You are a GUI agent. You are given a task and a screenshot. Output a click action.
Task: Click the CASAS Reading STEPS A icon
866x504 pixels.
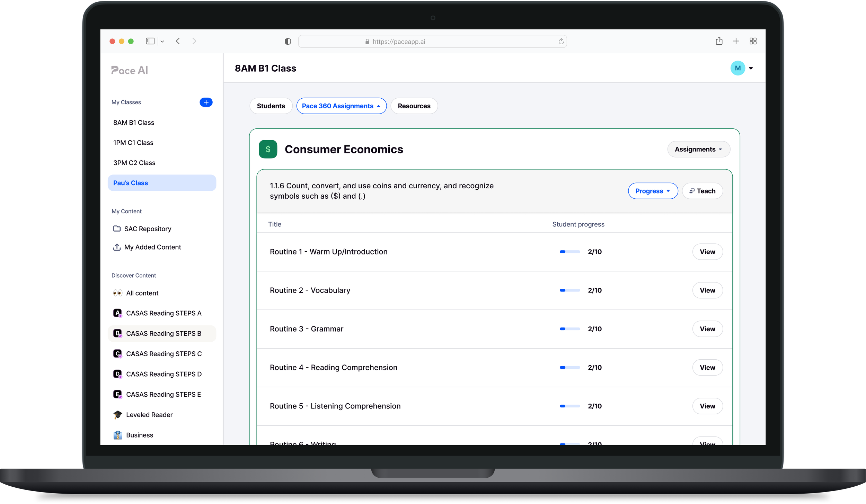117,313
